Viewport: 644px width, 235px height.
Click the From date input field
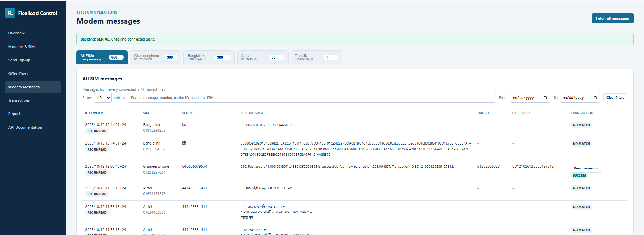tap(530, 98)
